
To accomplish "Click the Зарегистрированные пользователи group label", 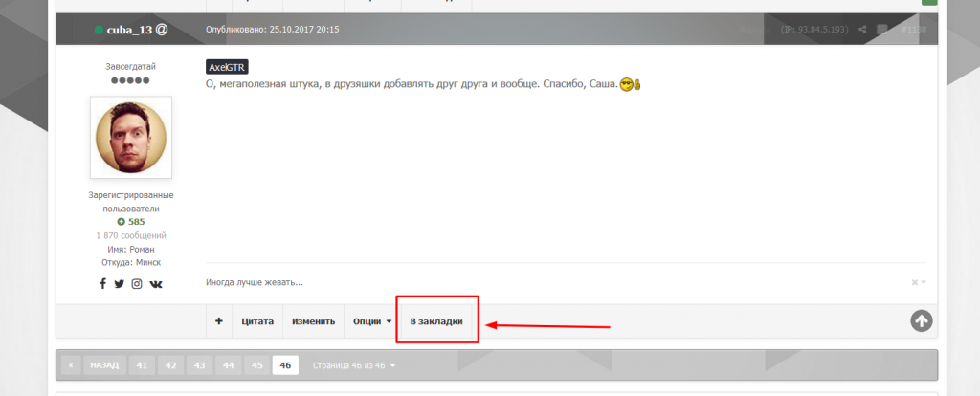I will click(131, 202).
